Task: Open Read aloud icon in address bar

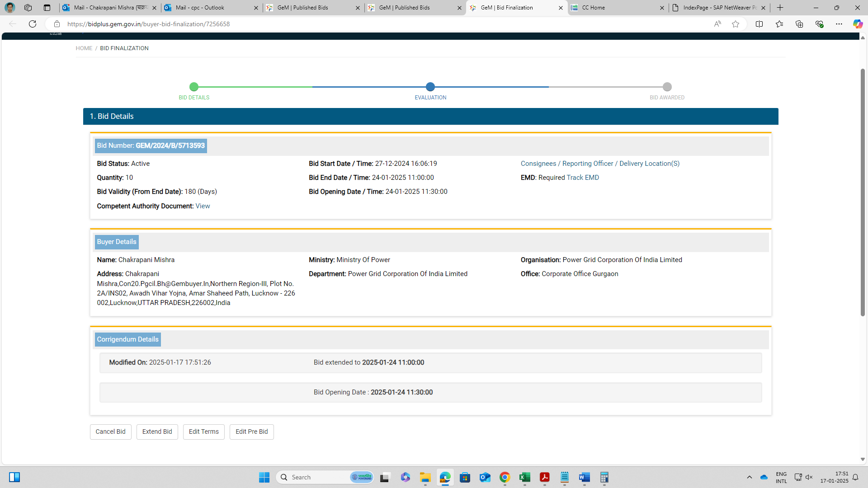Action: click(717, 24)
